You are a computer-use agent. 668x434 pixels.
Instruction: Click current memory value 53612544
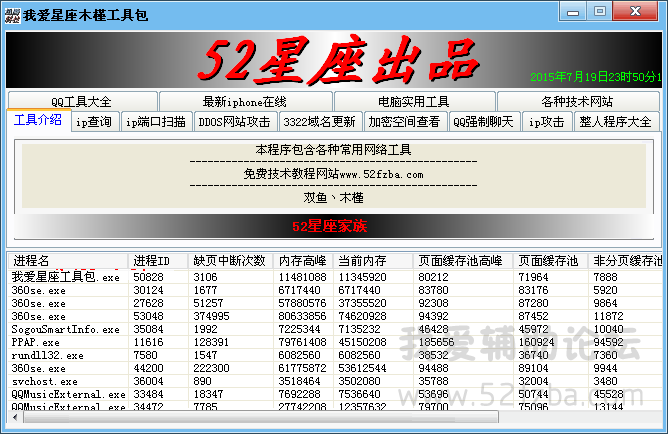[363, 368]
